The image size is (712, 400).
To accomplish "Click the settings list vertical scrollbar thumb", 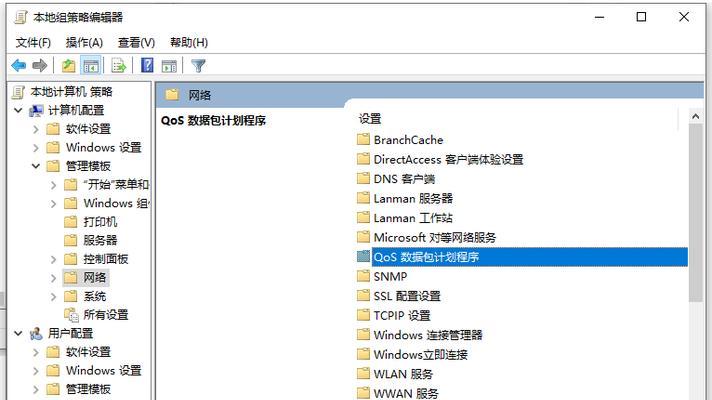I will coord(695,212).
